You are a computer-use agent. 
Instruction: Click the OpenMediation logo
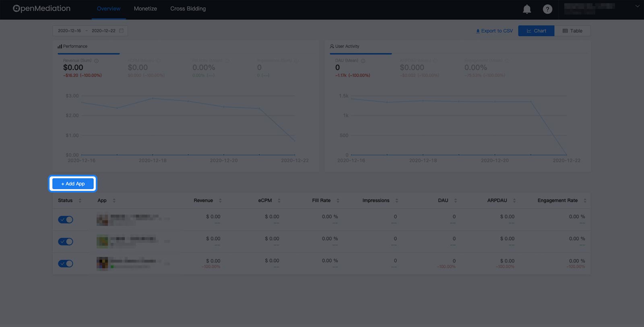click(41, 8)
